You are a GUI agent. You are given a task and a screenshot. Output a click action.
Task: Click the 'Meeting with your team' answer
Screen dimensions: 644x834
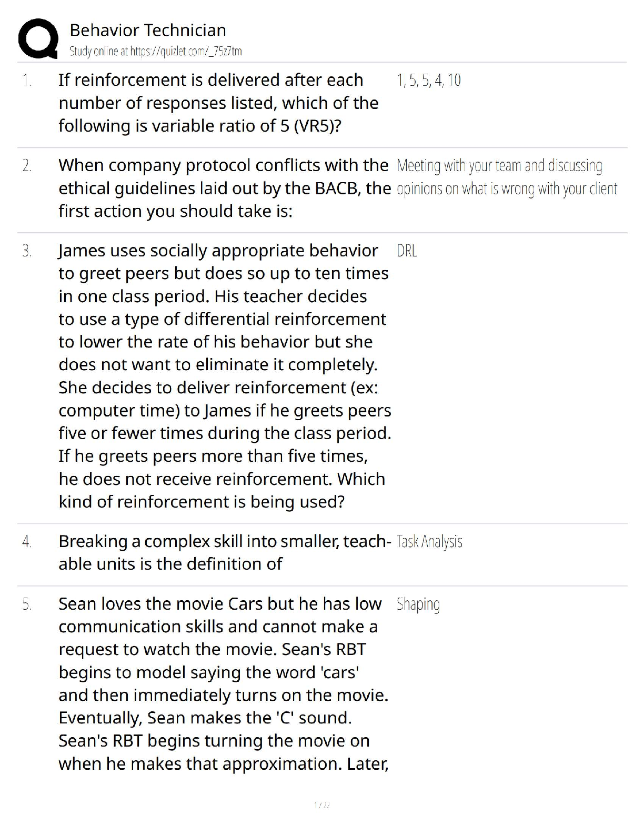pyautogui.click(x=507, y=177)
